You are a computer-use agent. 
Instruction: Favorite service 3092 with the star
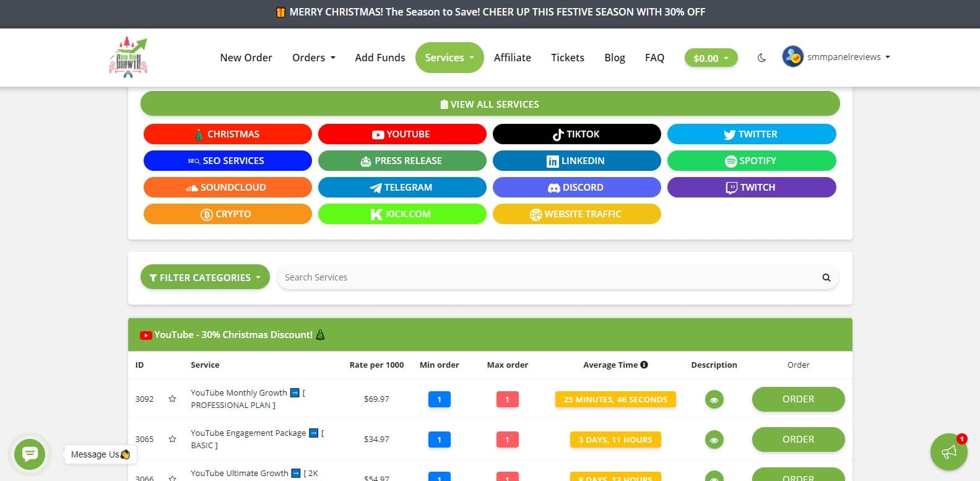click(172, 399)
